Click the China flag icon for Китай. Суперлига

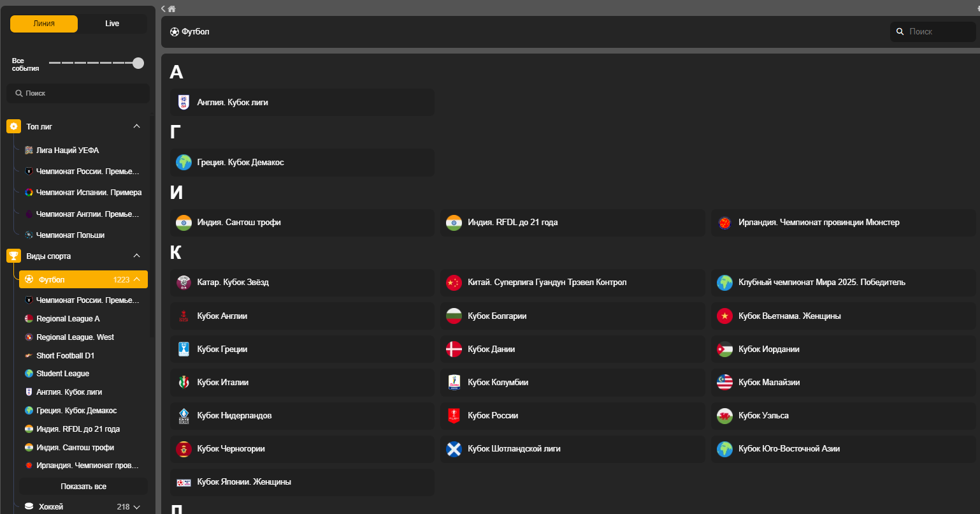click(454, 283)
